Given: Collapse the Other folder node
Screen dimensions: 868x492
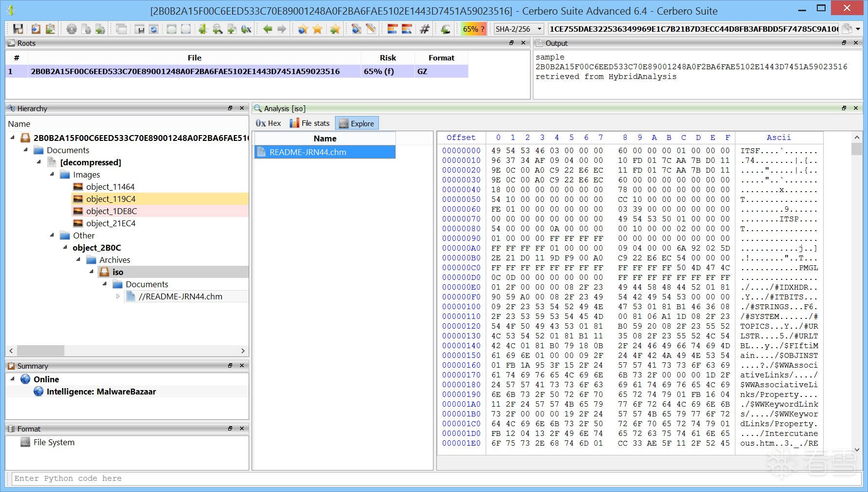Looking at the screenshot, I should point(52,236).
